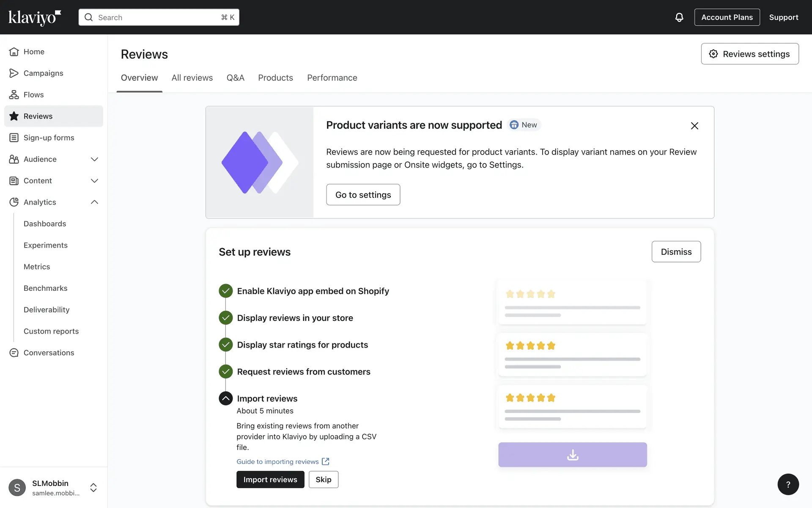
Task: Click the Display star ratings step checkmark
Action: point(225,345)
